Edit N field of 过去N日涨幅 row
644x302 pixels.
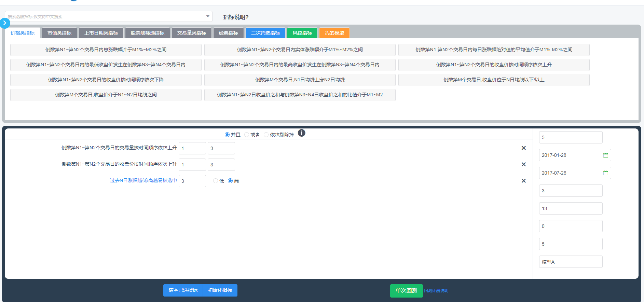192,181
